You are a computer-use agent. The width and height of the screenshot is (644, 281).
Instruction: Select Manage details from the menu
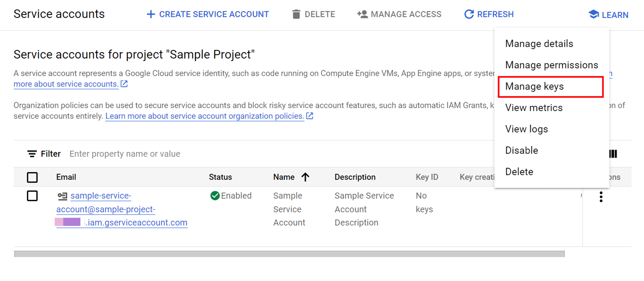click(551, 43)
